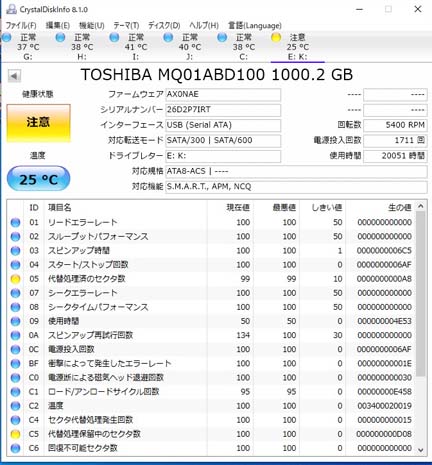The image size is (432, 465).
Task: Click the serial number field 26D2P7IRT
Action: 223,110
